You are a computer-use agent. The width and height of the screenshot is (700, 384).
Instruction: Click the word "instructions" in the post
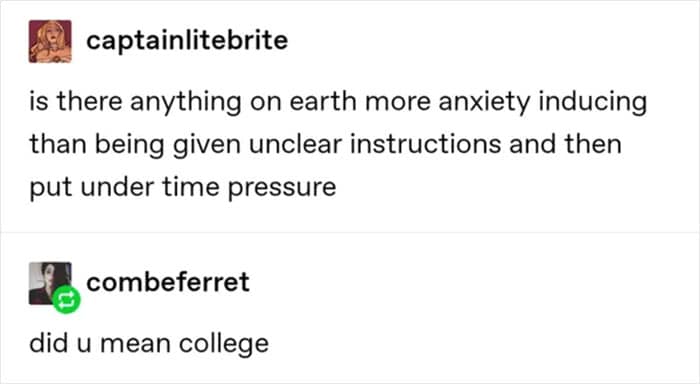point(425,144)
